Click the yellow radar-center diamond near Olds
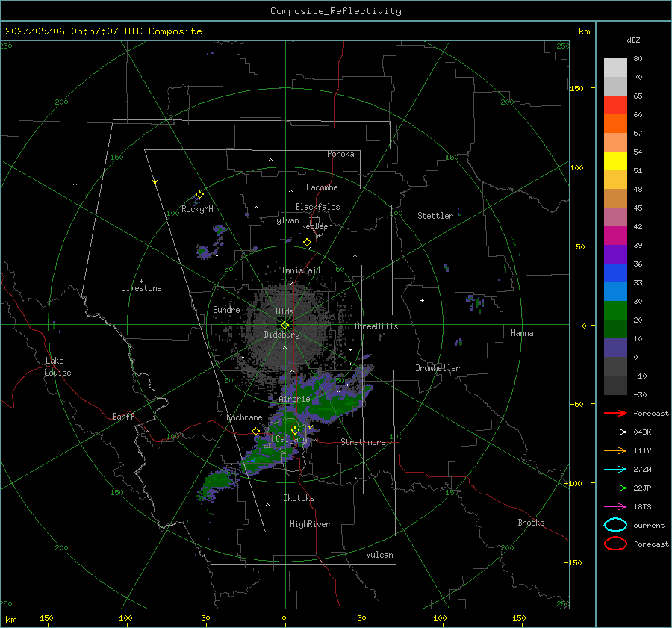 pyautogui.click(x=285, y=326)
